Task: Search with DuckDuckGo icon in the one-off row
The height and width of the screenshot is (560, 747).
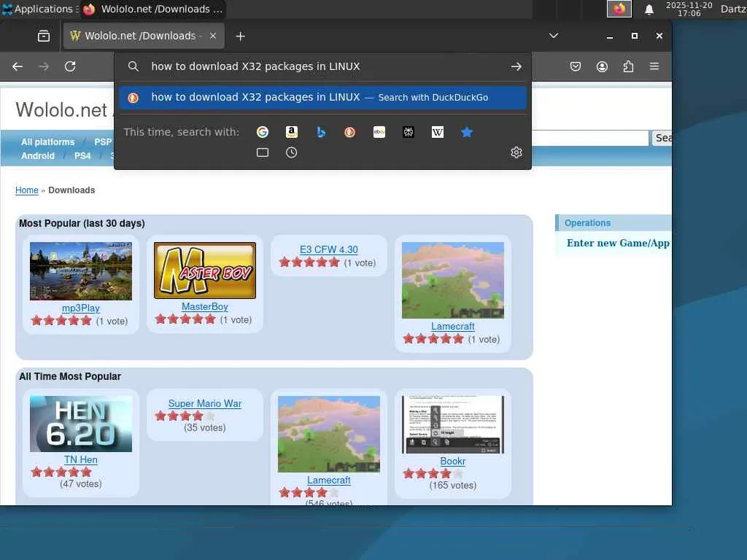Action: click(350, 132)
